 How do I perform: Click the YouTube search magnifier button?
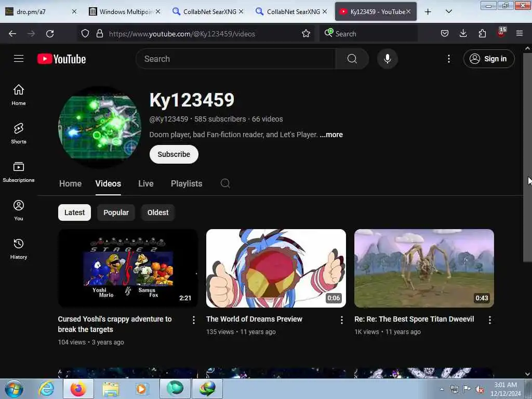click(352, 59)
